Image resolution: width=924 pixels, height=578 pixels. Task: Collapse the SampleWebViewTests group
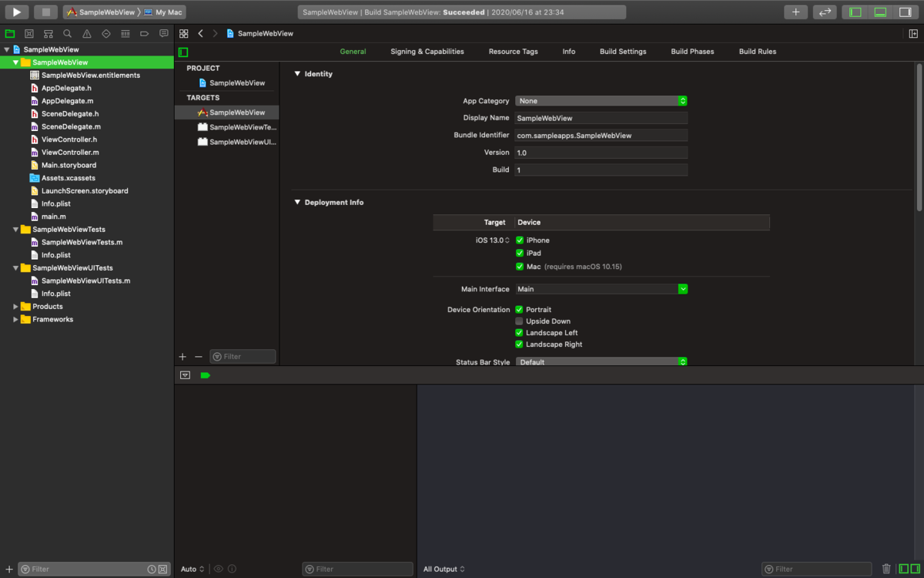pos(15,230)
